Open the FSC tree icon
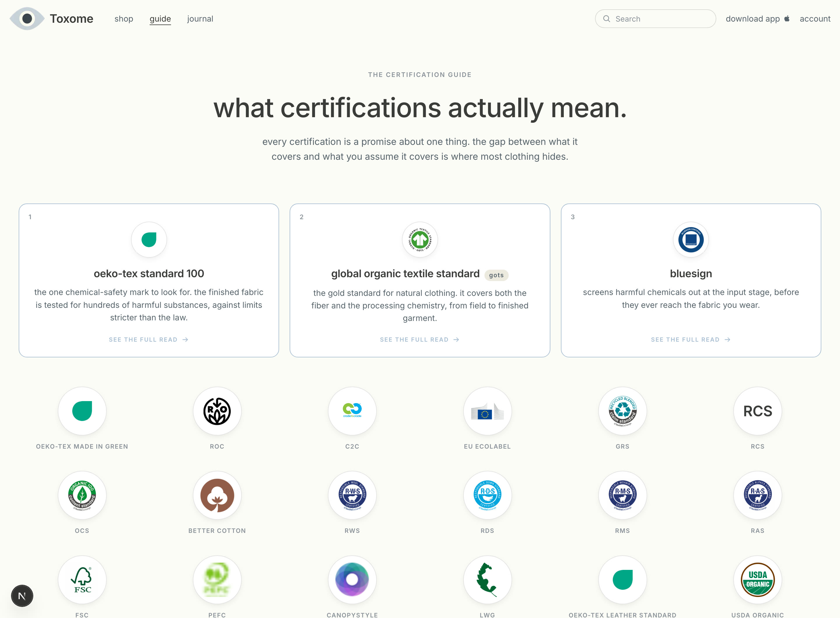 tap(82, 580)
